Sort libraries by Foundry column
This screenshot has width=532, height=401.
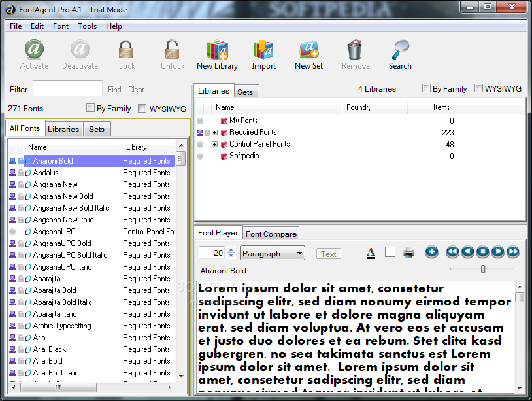click(374, 107)
